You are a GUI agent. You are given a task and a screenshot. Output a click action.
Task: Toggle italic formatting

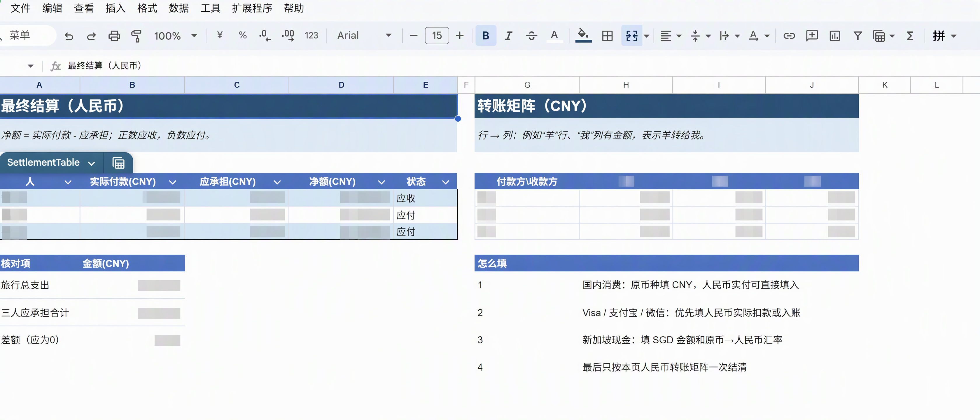508,36
